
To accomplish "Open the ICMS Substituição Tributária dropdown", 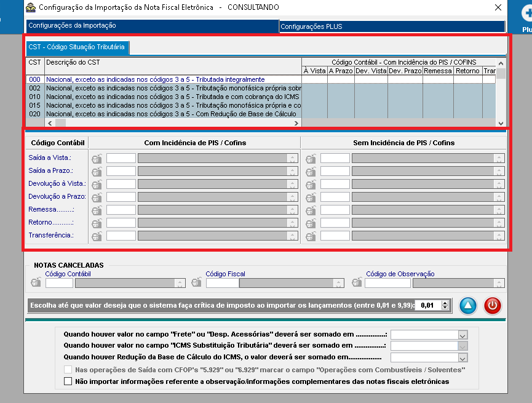I will (x=463, y=346).
